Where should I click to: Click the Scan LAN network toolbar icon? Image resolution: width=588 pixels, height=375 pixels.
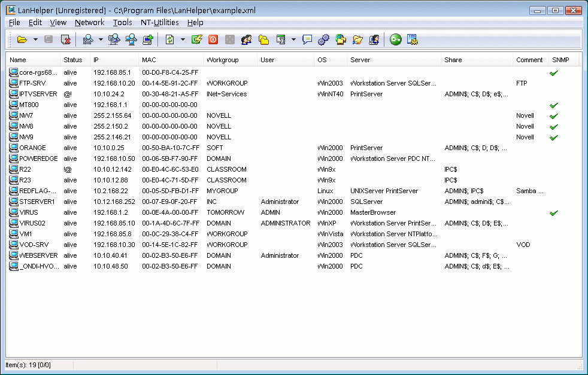[88, 40]
